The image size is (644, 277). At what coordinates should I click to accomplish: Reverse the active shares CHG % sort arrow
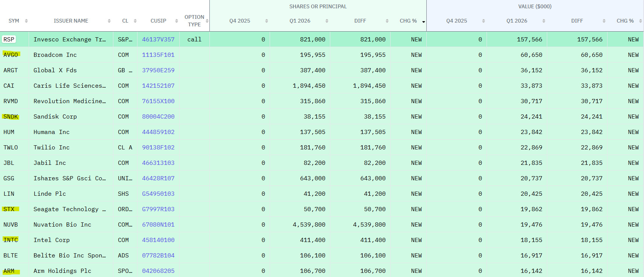click(424, 22)
